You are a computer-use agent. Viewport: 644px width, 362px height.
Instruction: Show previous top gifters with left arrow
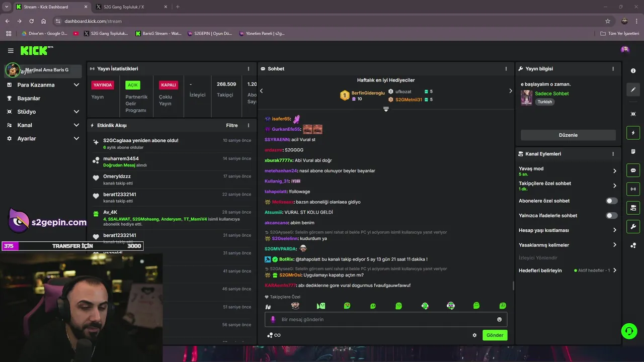coord(261,91)
